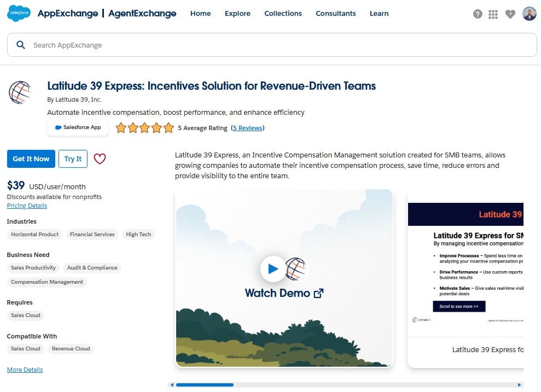Open the Latitude 39 Express slide thumbnail
The image size is (541, 392).
tap(466, 279)
